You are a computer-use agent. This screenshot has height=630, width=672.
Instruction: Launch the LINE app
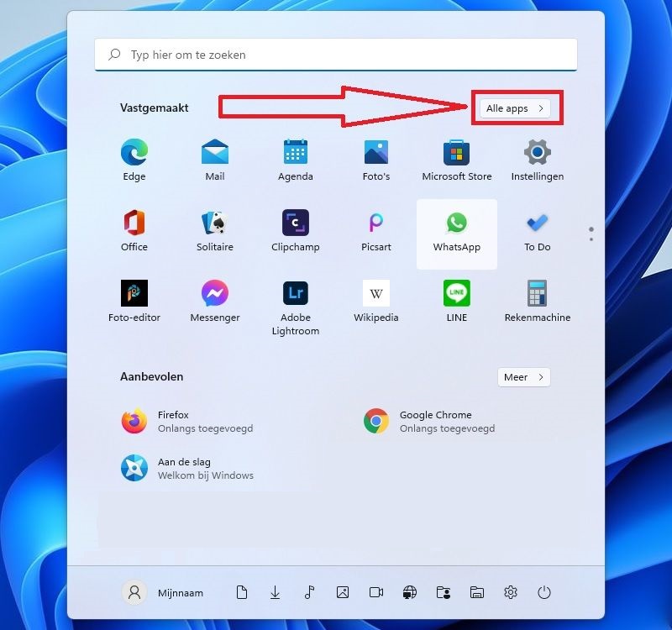456,301
